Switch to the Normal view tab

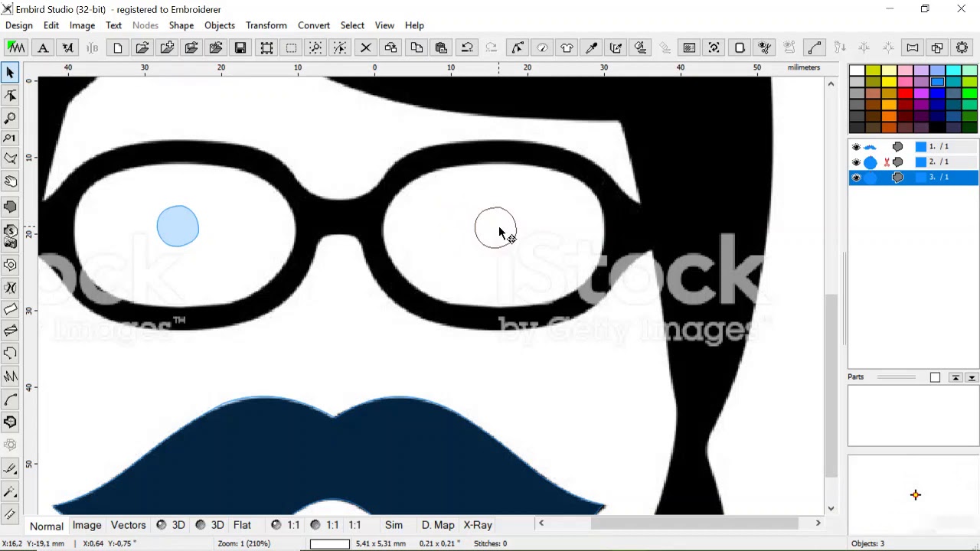47,526
